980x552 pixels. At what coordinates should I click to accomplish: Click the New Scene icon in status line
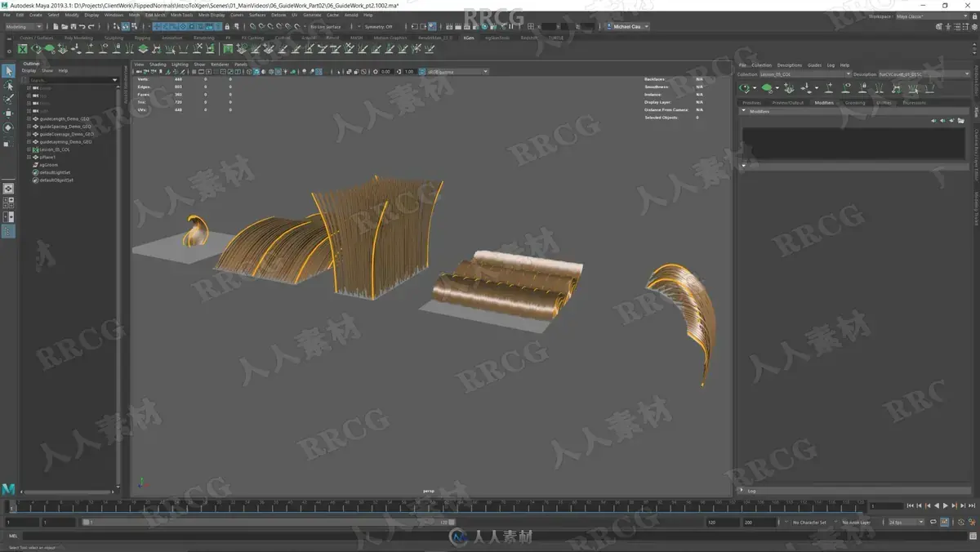pos(56,26)
